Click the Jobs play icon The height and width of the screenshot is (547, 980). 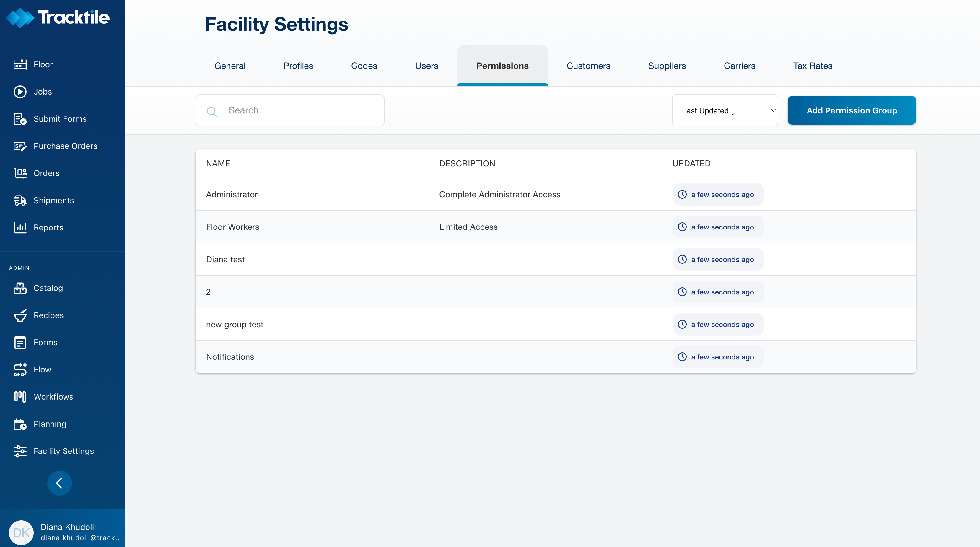pos(20,92)
